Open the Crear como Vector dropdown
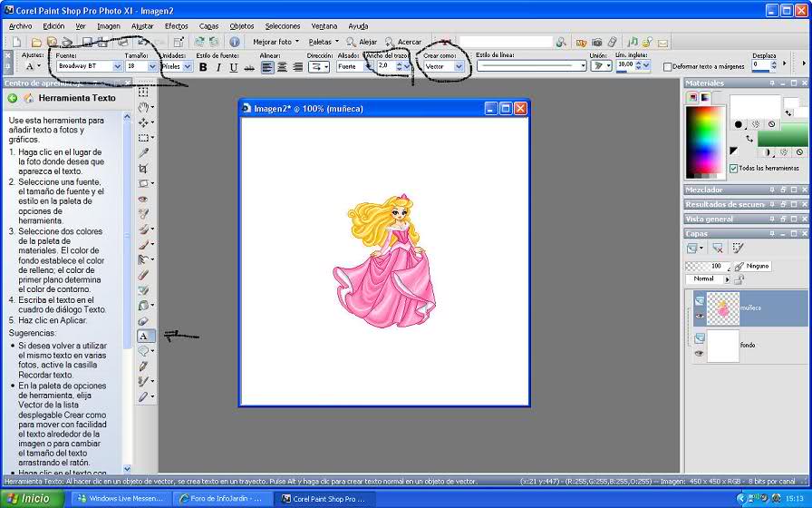Viewport: 812px width, 508px height. click(459, 66)
